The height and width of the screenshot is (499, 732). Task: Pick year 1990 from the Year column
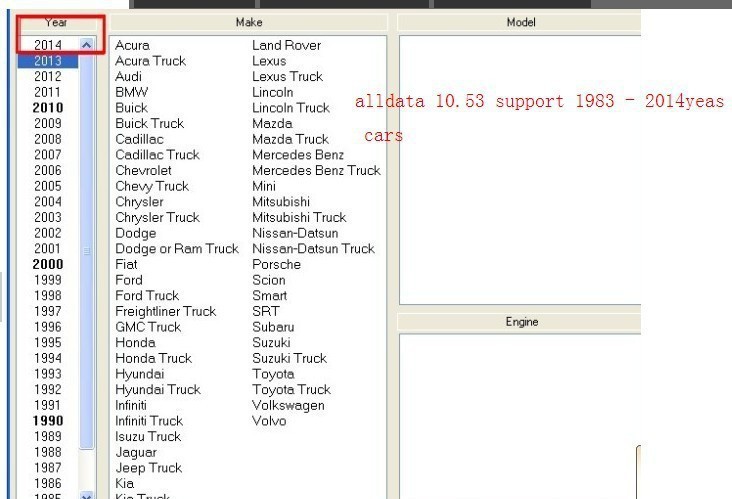point(47,421)
